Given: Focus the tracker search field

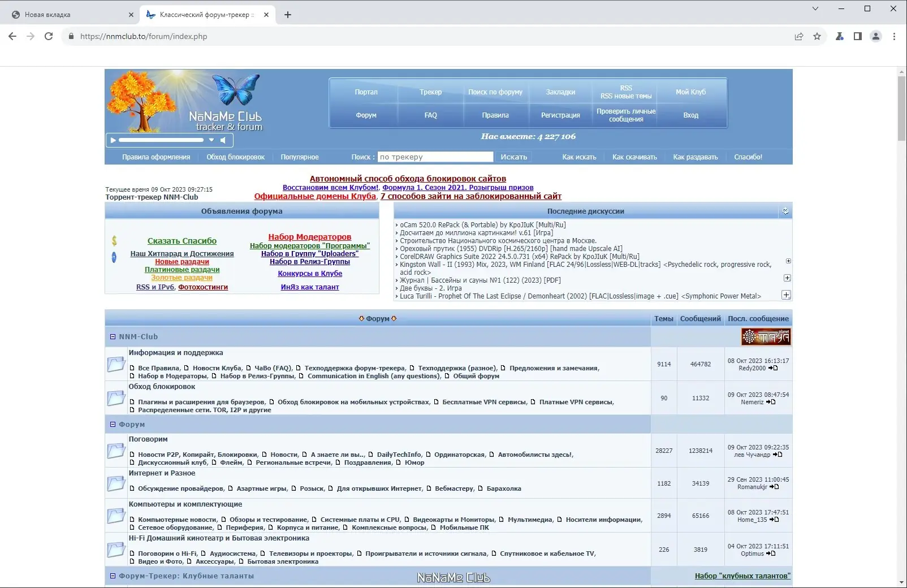Looking at the screenshot, I should [x=435, y=157].
